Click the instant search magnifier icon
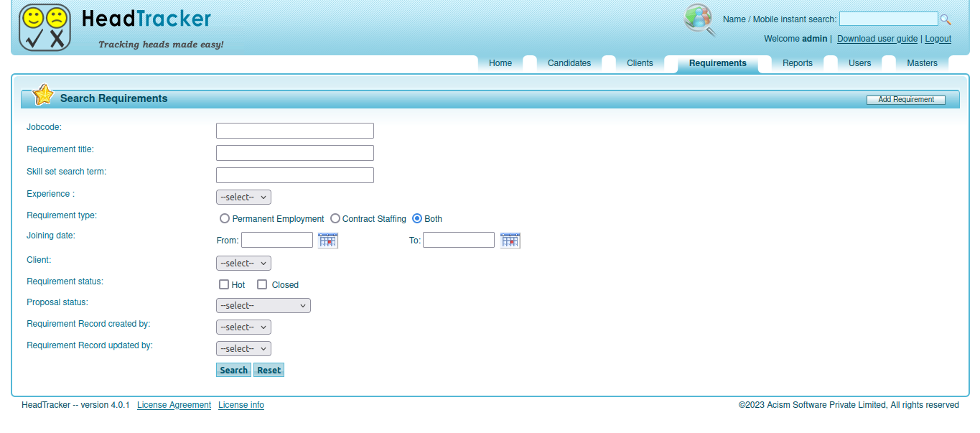Screen dimensions: 980x433 pyautogui.click(x=946, y=19)
